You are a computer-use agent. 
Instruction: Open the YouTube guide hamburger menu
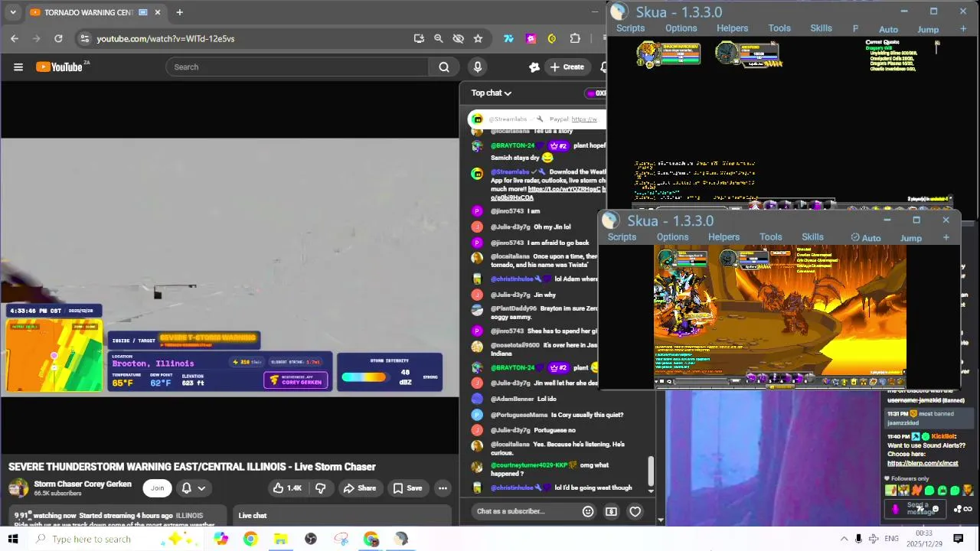tap(18, 67)
